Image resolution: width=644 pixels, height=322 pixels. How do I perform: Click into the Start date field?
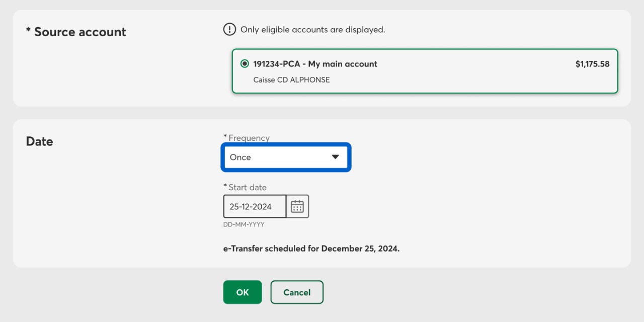tap(255, 206)
